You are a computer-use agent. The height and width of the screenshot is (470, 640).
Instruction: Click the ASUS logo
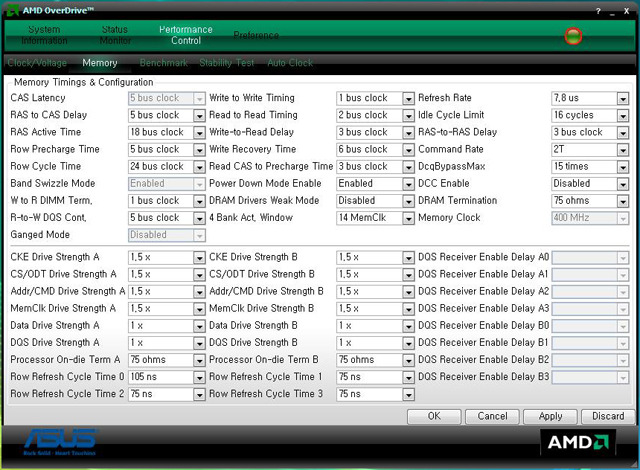(60, 442)
